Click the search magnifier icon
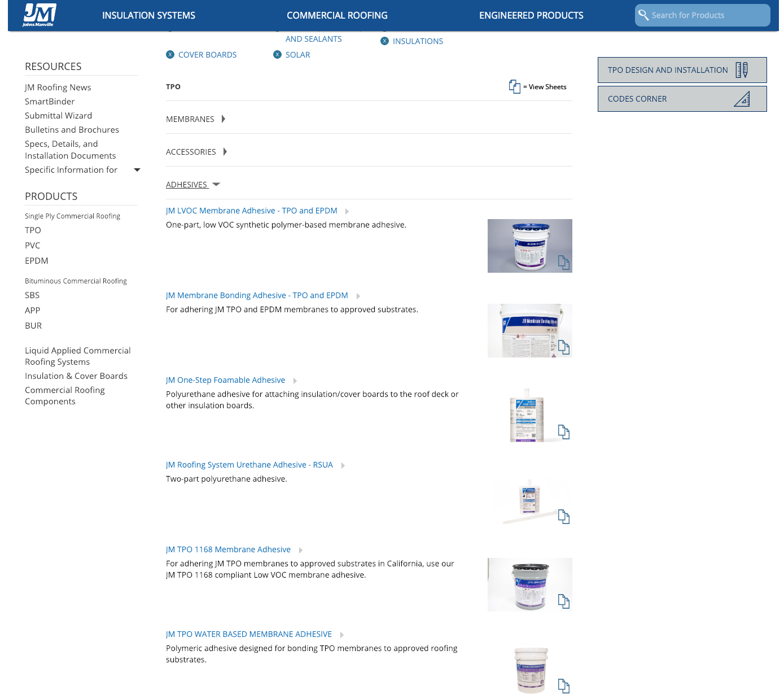 [644, 15]
